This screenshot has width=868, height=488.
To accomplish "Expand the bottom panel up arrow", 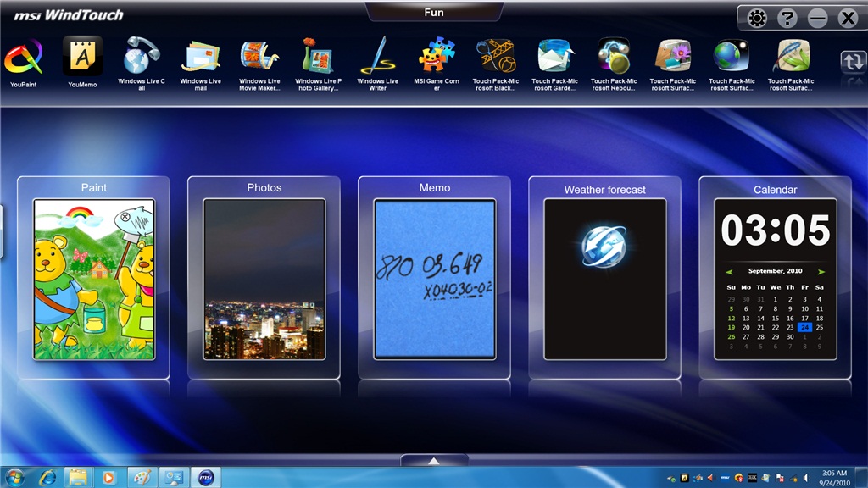I will [x=433, y=461].
